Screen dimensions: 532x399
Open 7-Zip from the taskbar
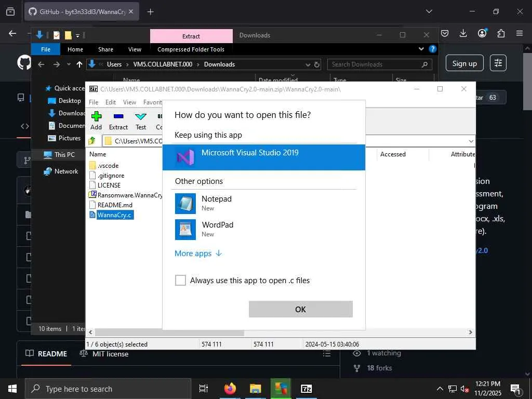click(306, 389)
